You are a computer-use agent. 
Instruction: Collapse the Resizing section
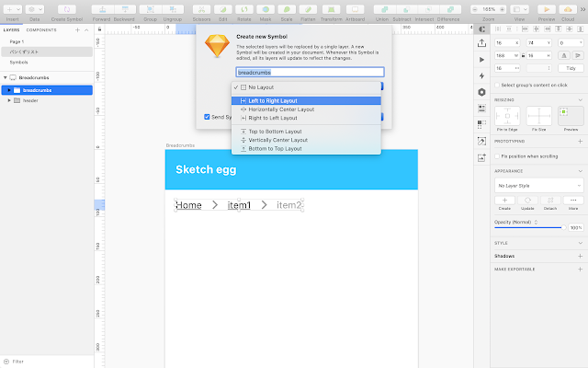tap(580, 100)
